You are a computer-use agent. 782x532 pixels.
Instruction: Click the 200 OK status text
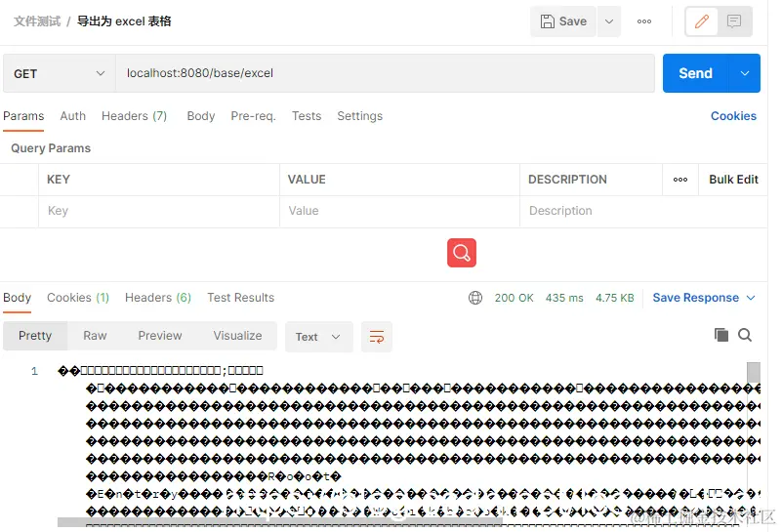(514, 298)
